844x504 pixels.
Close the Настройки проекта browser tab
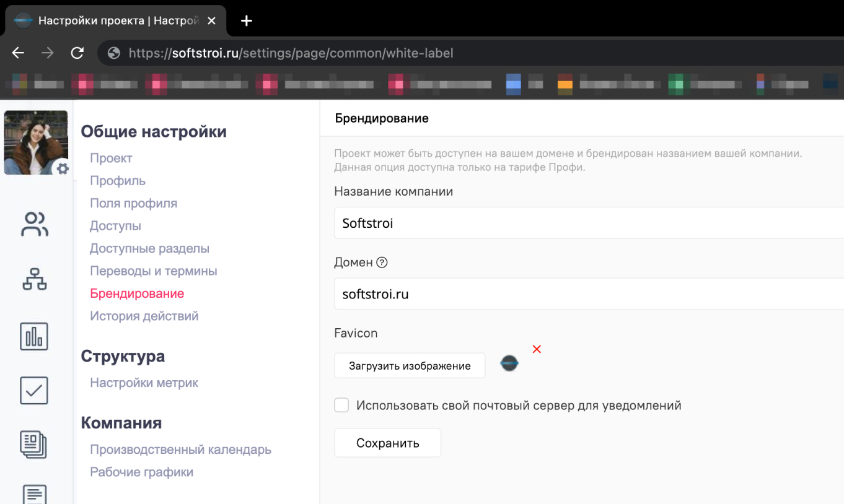[x=211, y=21]
